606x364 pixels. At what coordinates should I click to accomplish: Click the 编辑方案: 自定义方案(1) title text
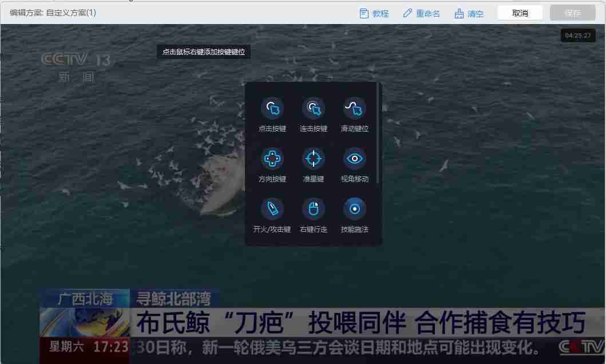53,13
